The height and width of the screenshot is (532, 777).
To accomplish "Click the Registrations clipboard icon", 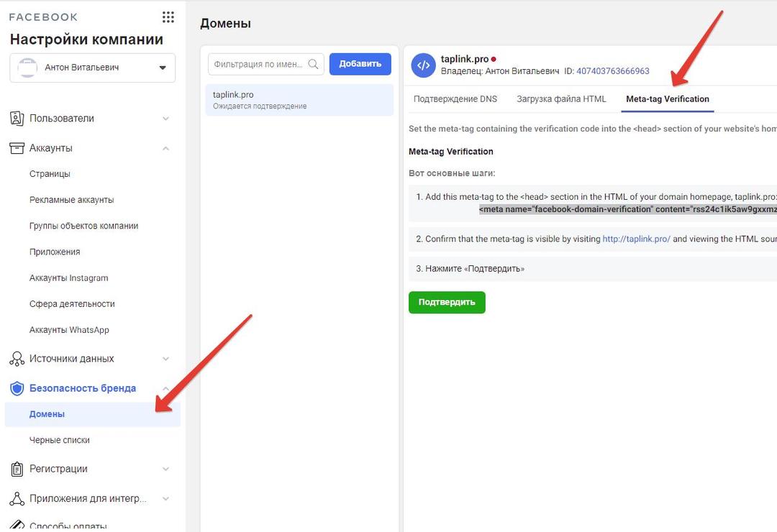I will tap(17, 469).
